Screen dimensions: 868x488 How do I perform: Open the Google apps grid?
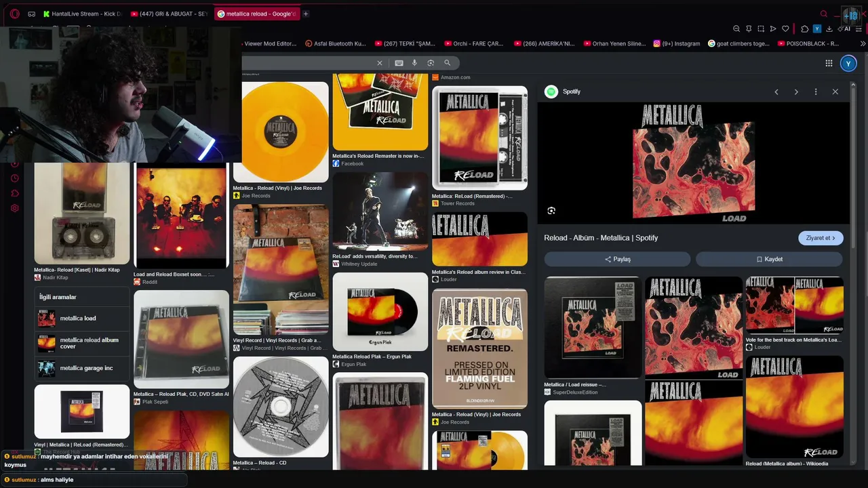coord(829,63)
